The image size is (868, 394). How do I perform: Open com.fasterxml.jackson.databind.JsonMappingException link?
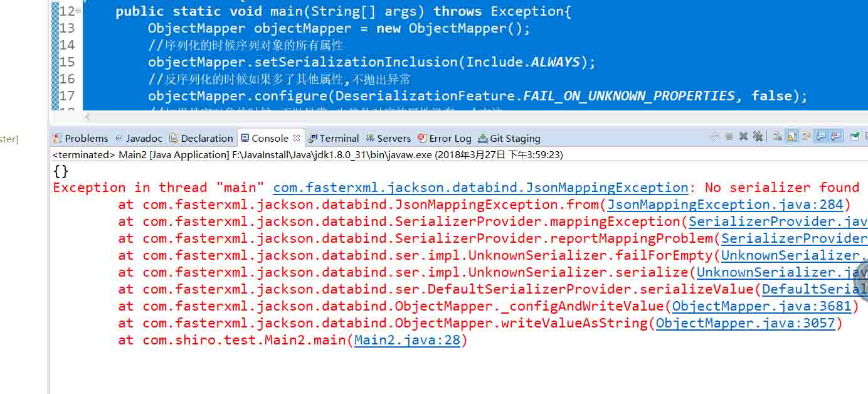tap(480, 188)
